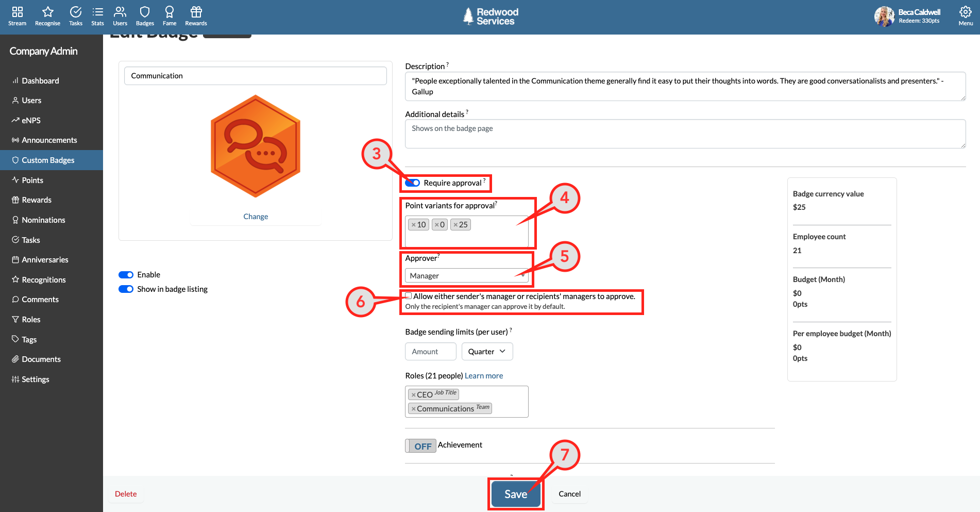The image size is (980, 512).
Task: Change Quarter in badge sending limits
Action: 486,351
